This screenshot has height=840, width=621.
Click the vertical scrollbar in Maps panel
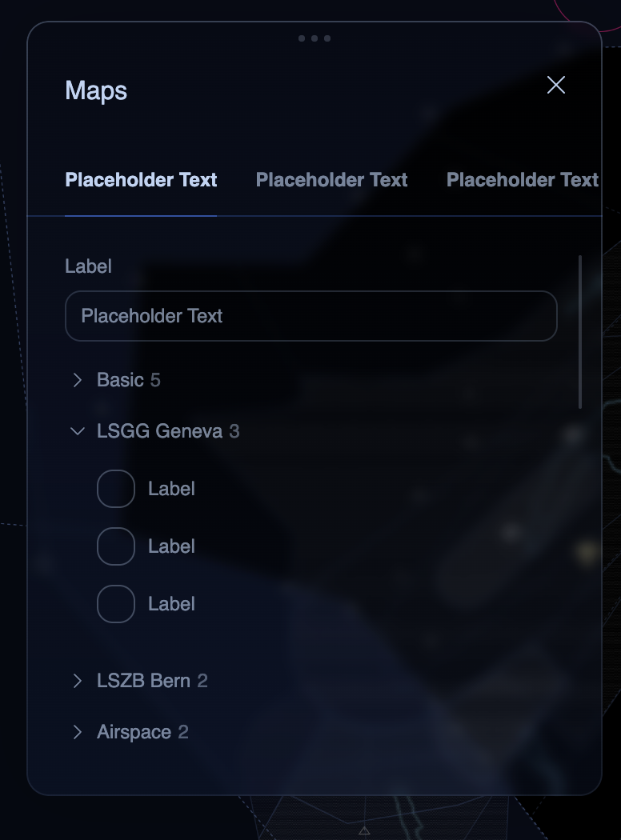click(x=579, y=332)
